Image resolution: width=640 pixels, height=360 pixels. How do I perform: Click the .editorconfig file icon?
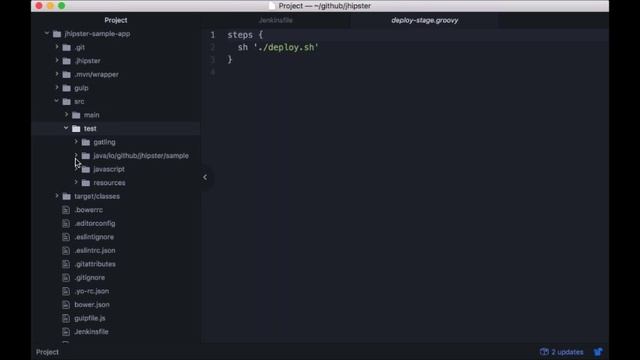[x=66, y=223]
